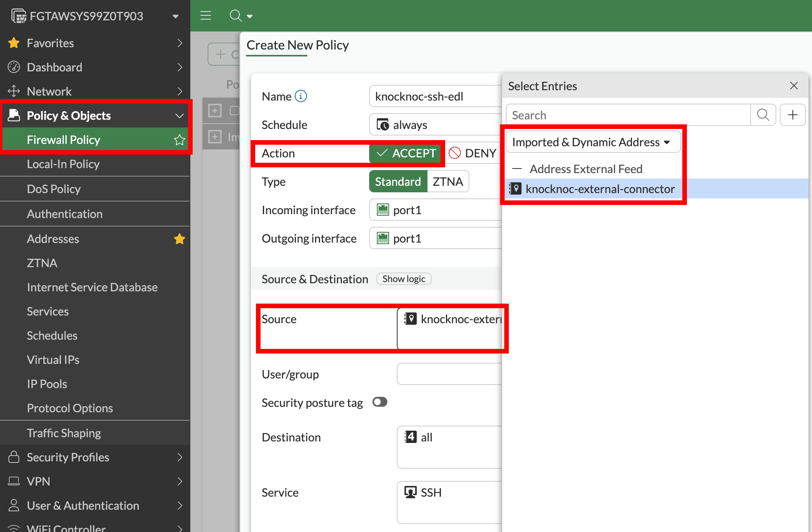This screenshot has width=812, height=532.
Task: Click the info icon next to Name
Action: (x=301, y=96)
